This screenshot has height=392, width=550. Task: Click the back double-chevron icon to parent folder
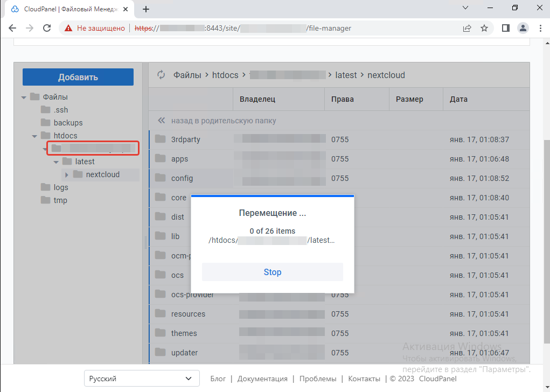pos(161,121)
